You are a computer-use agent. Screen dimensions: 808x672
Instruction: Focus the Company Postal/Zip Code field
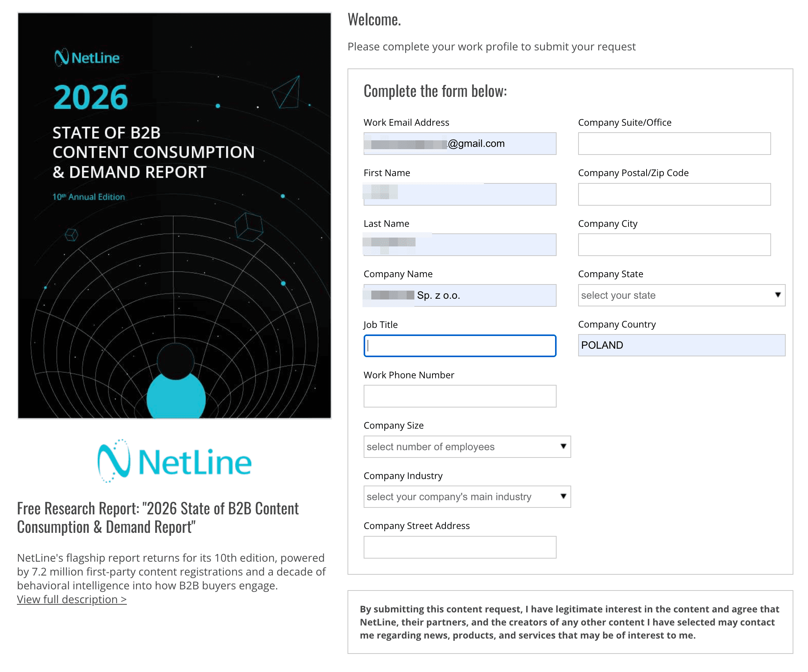point(674,194)
